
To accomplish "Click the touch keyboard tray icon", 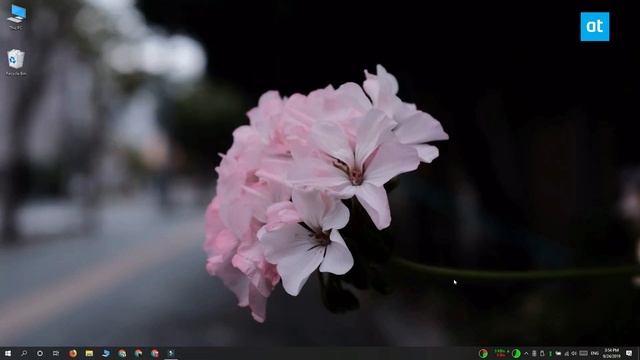I will pyautogui.click(x=584, y=353).
